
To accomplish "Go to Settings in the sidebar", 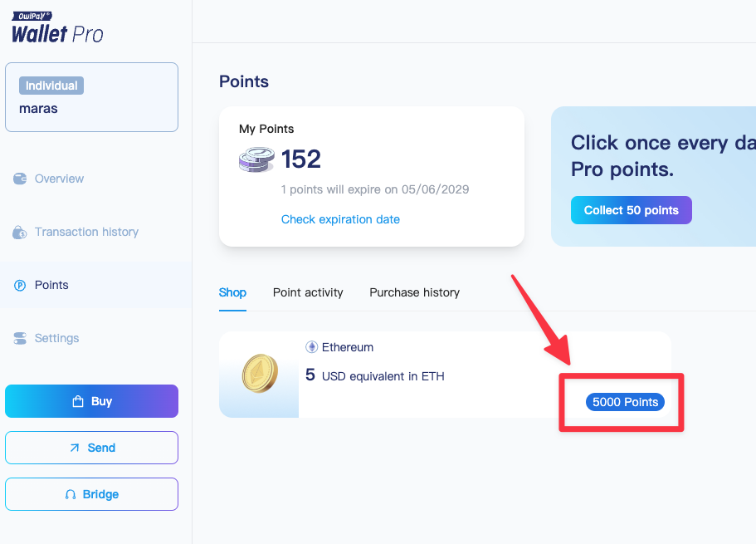I will click(56, 338).
